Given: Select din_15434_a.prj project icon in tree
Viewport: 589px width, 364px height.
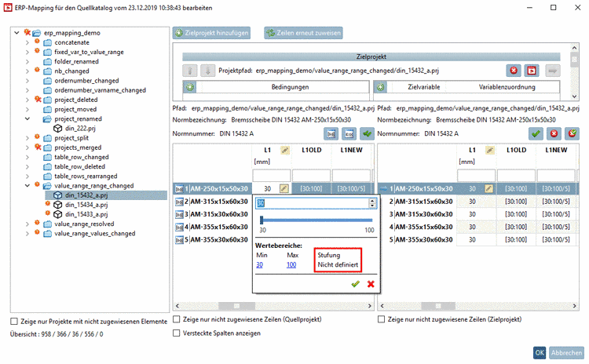Looking at the screenshot, I should (57, 205).
